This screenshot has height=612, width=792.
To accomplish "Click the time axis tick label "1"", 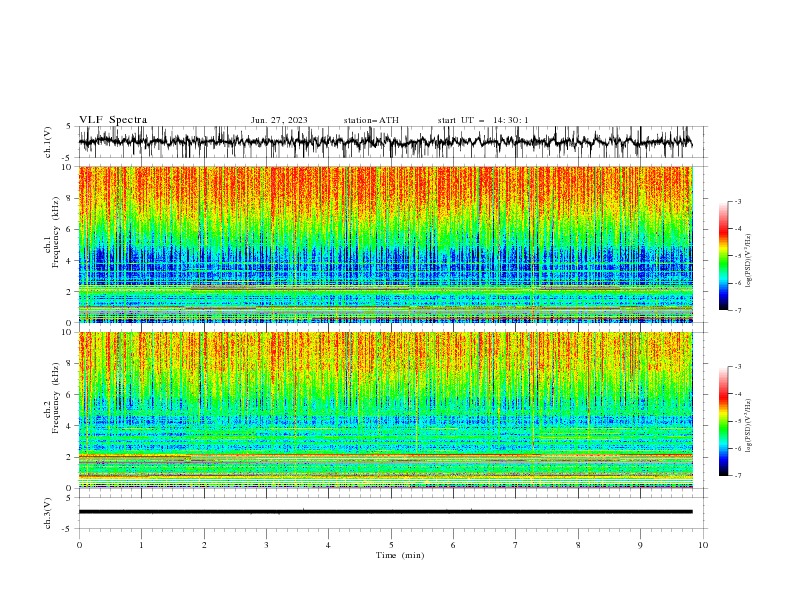I will tap(141, 545).
